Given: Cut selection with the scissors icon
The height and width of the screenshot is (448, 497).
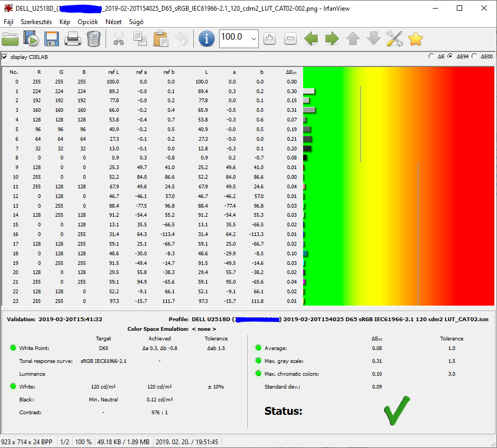Looking at the screenshot, I should coord(118,39).
